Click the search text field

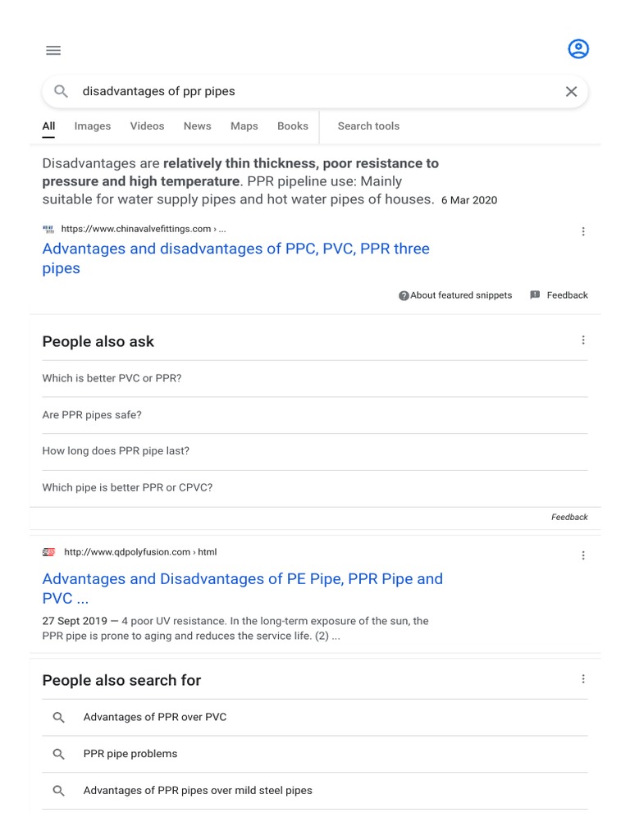[312, 92]
